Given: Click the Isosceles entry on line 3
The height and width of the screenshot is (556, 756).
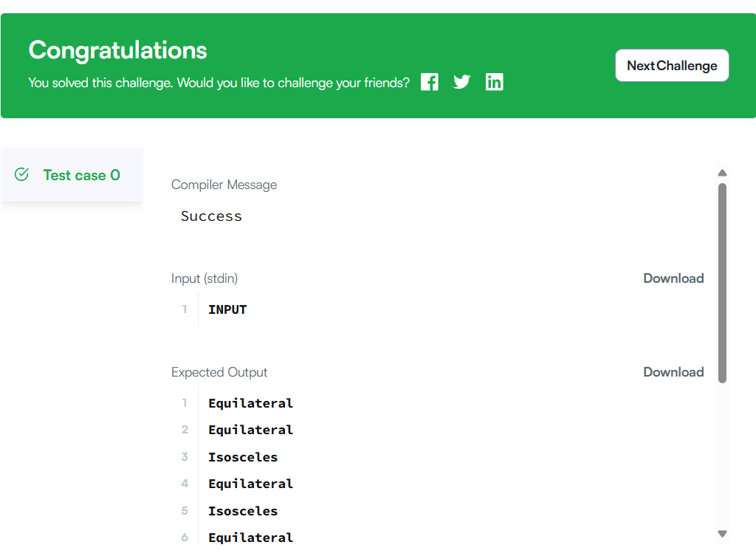Looking at the screenshot, I should click(x=243, y=457).
